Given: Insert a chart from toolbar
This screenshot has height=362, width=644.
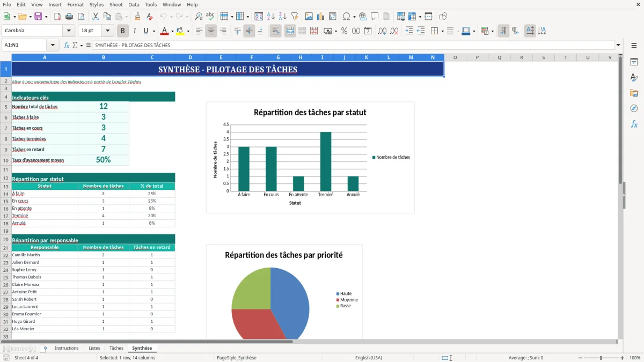Looking at the screenshot, I should coord(321,17).
